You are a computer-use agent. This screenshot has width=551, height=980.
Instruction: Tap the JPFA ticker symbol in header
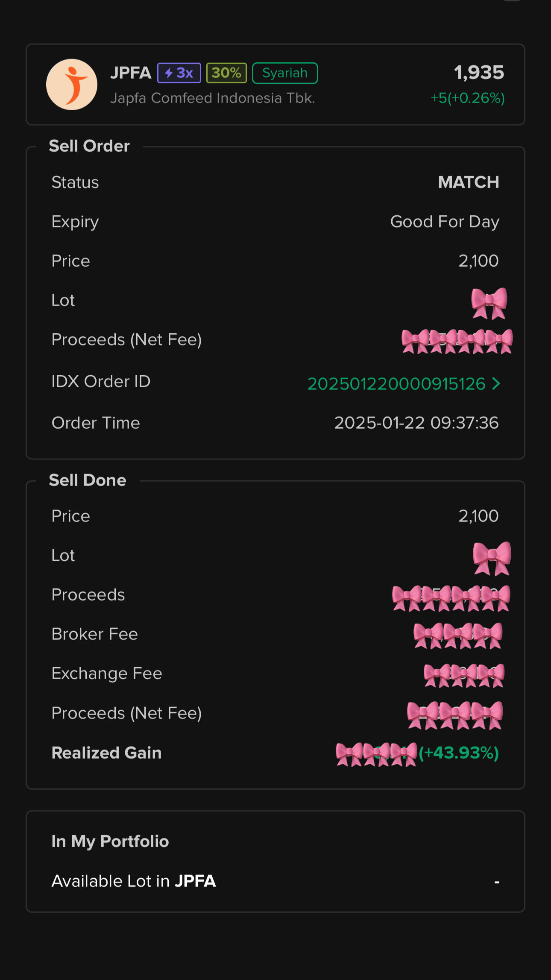click(131, 73)
